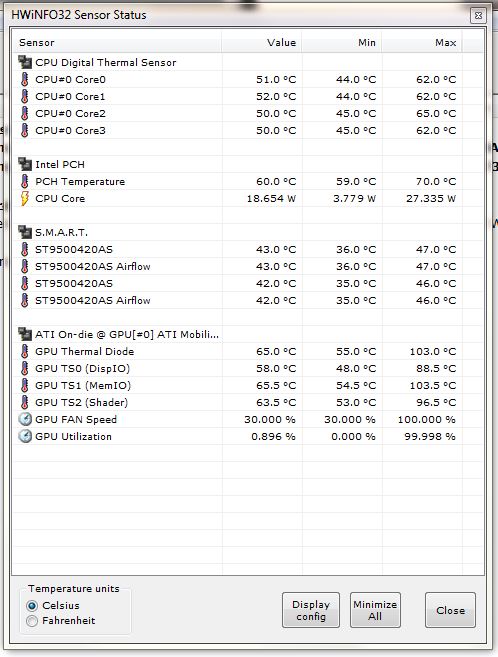Click the 51.0 °C Core0 value

pyautogui.click(x=276, y=80)
